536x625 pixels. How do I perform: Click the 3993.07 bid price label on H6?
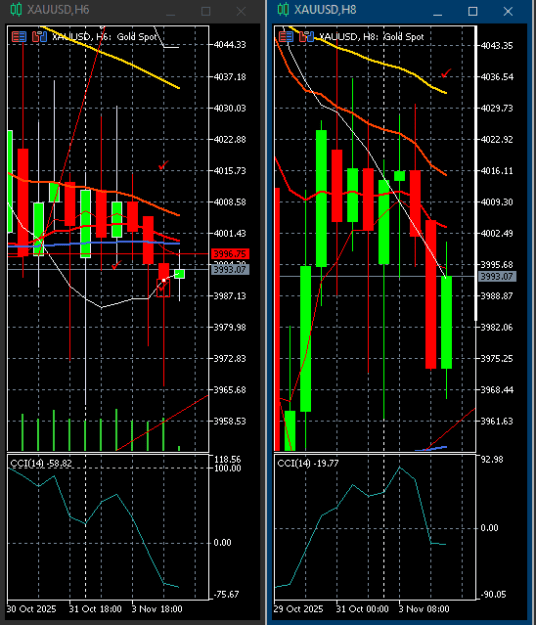click(230, 270)
